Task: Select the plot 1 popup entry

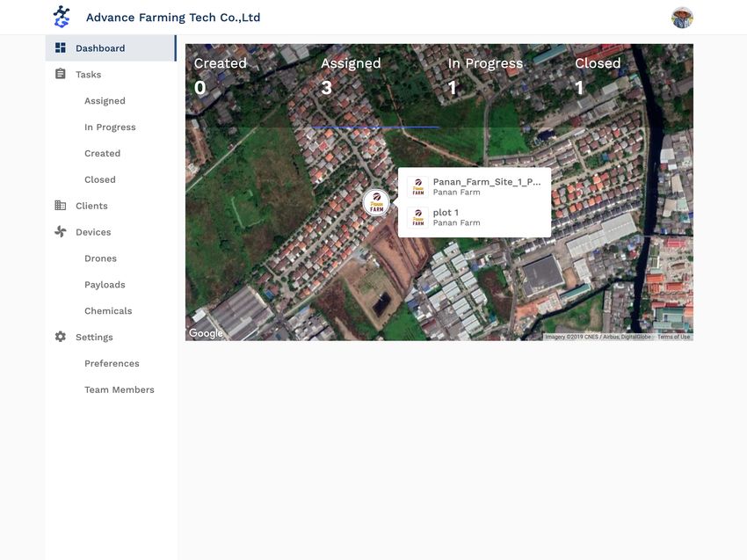Action: tap(475, 217)
